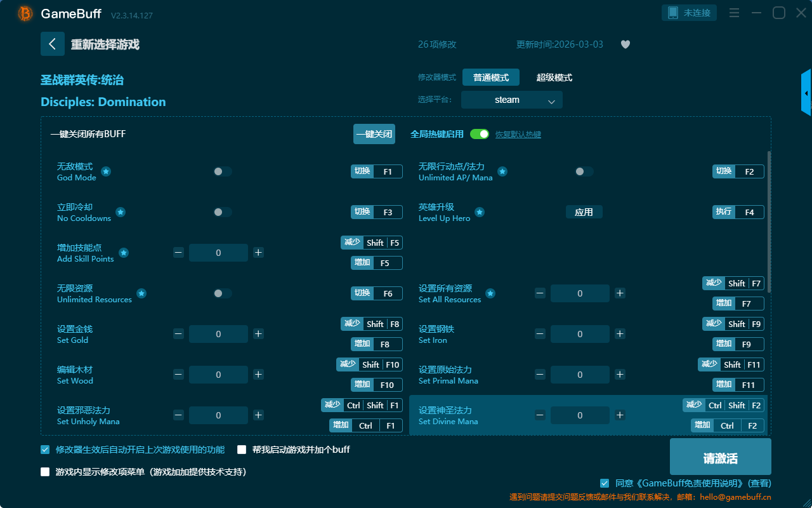Expand the blue side panel arrow
The height and width of the screenshot is (508, 812).
tap(806, 93)
